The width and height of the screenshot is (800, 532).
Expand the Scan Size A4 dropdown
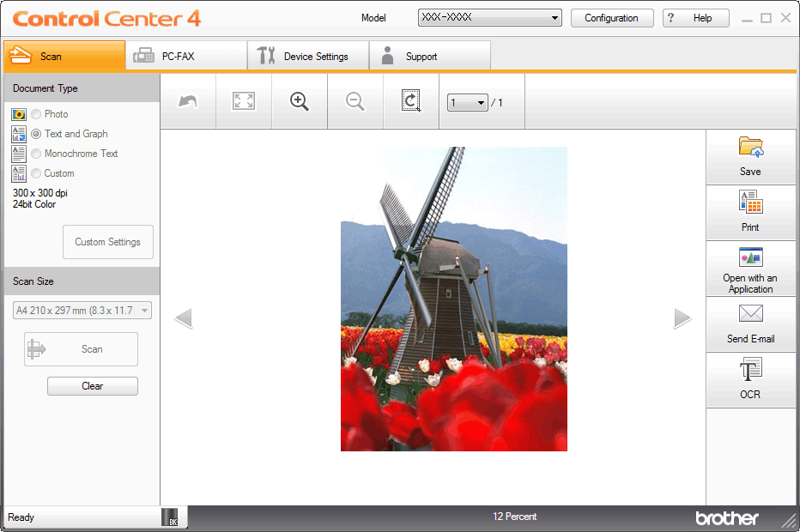click(82, 310)
